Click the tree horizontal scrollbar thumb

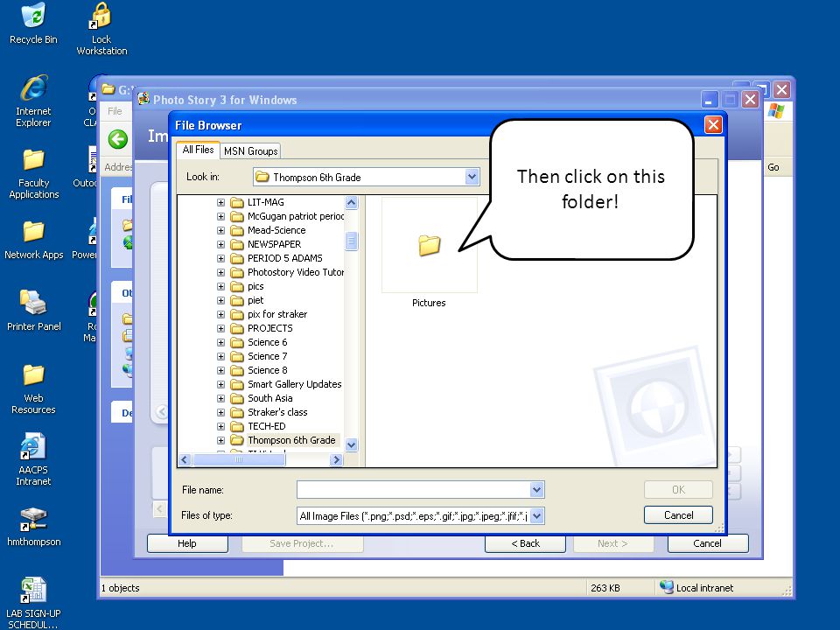click(x=239, y=459)
